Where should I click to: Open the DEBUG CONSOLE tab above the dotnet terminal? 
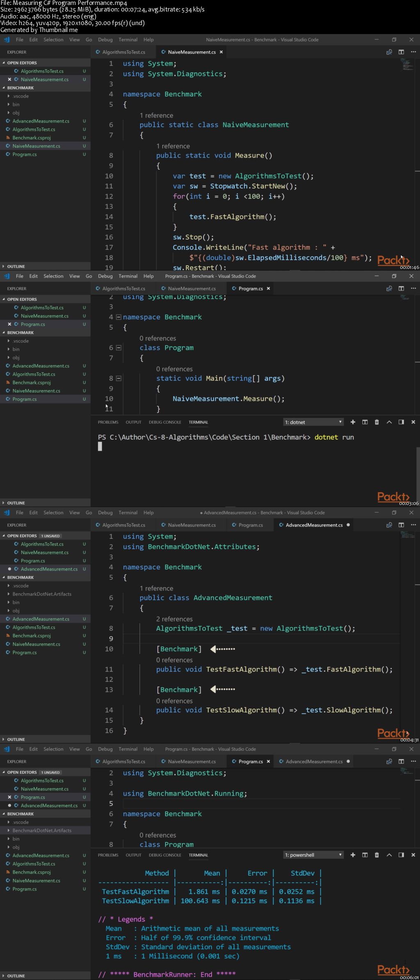(x=165, y=422)
